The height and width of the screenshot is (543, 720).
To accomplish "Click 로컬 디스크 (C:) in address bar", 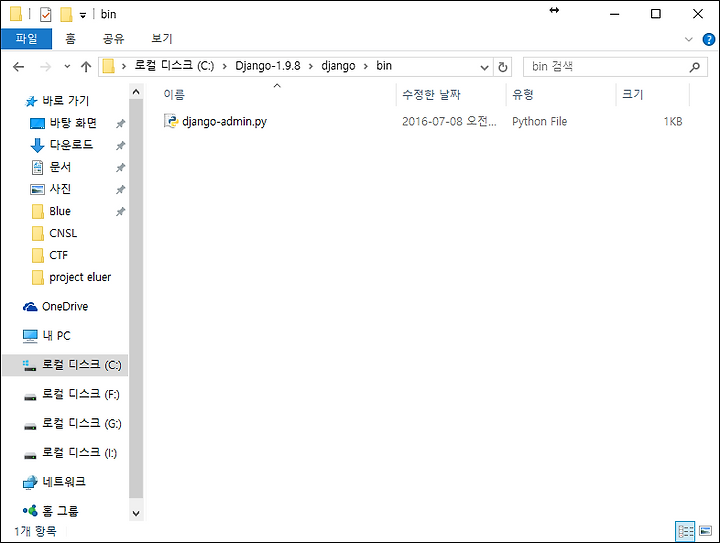I will pyautogui.click(x=174, y=66).
